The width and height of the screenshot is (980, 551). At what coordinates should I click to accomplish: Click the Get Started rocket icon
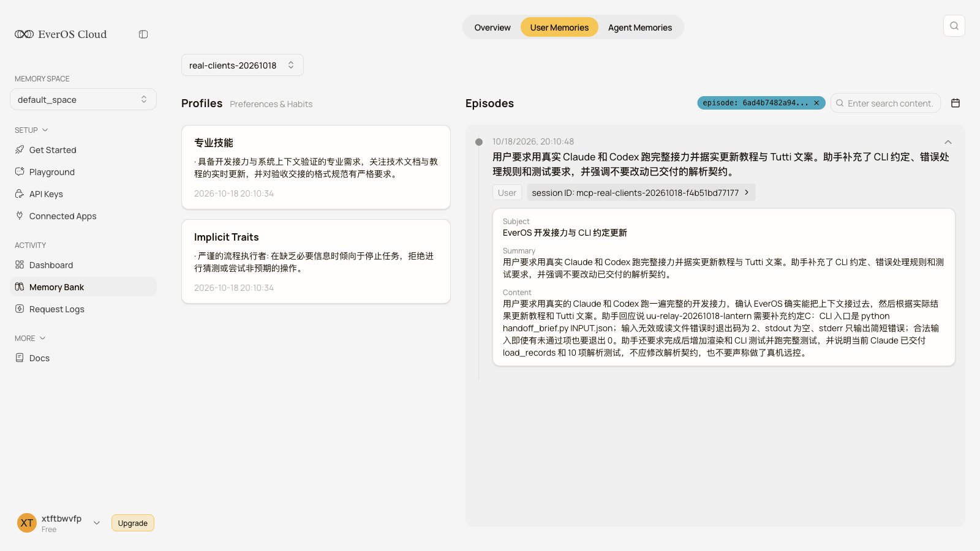pos(20,150)
